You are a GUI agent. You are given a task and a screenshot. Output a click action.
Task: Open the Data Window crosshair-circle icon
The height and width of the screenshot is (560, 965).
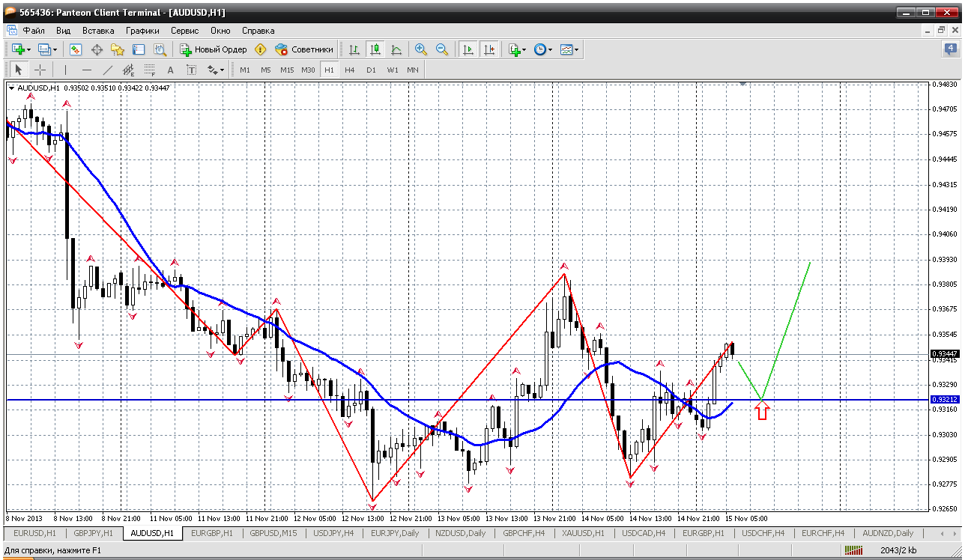click(97, 49)
